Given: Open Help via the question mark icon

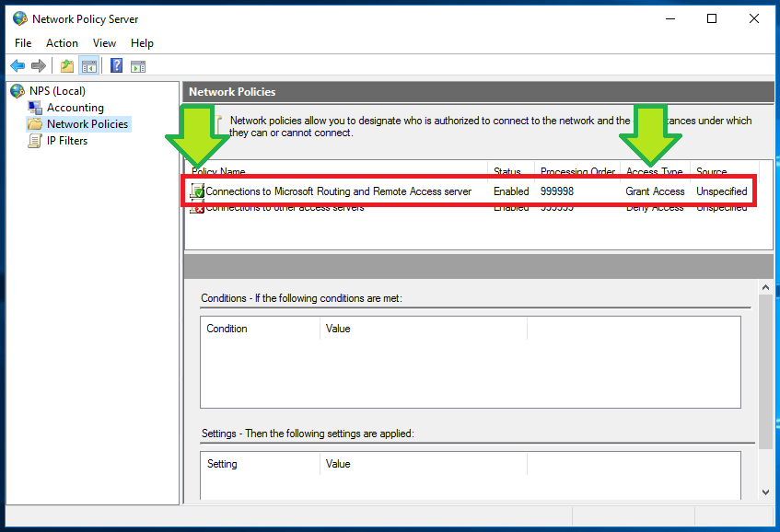Looking at the screenshot, I should tap(116, 65).
